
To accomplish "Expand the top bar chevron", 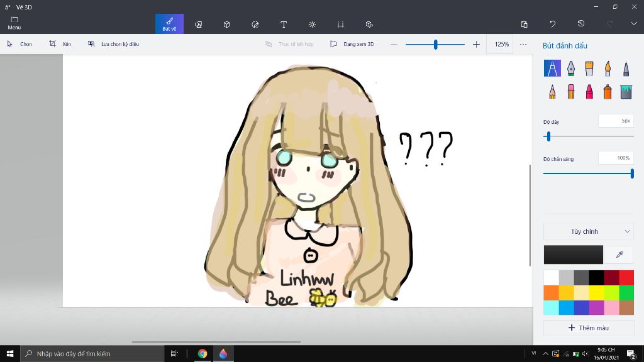I will point(634,24).
